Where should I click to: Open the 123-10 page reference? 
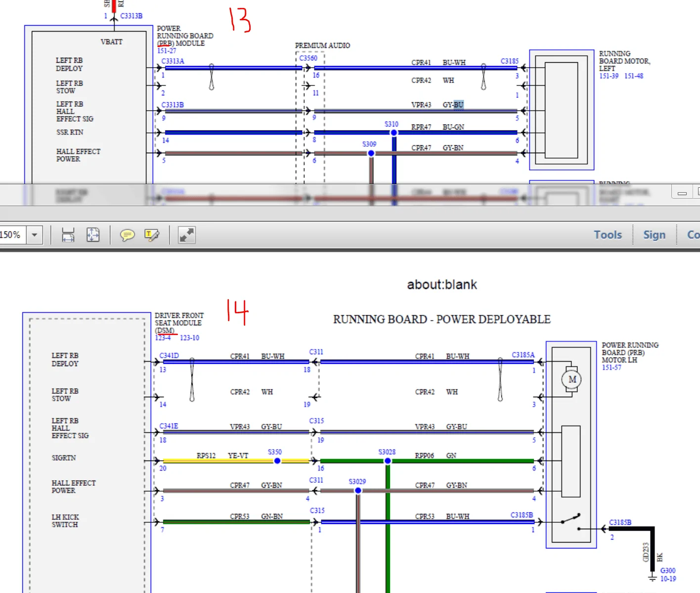click(189, 338)
